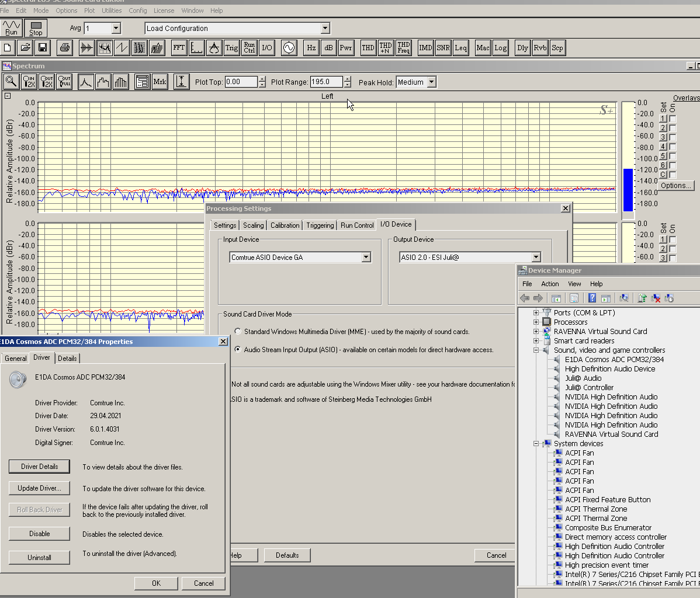Open the SNR measurement icon
700x598 pixels.
(443, 48)
